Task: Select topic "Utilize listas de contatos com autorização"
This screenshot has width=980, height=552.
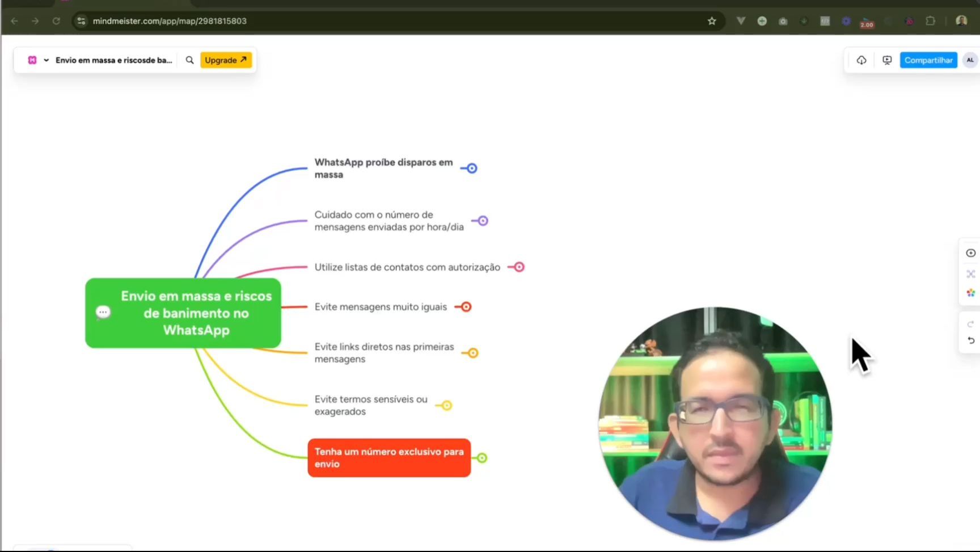Action: point(407,267)
